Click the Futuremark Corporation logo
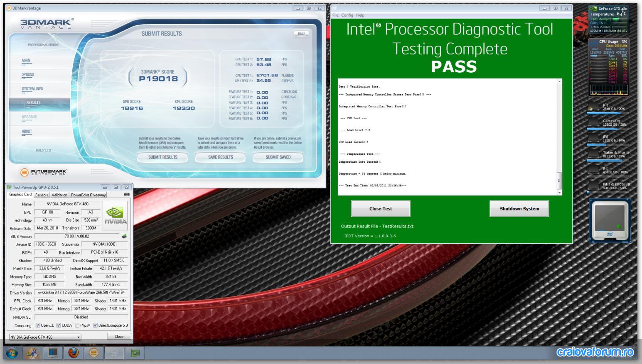The width and height of the screenshot is (642, 364). point(43,172)
